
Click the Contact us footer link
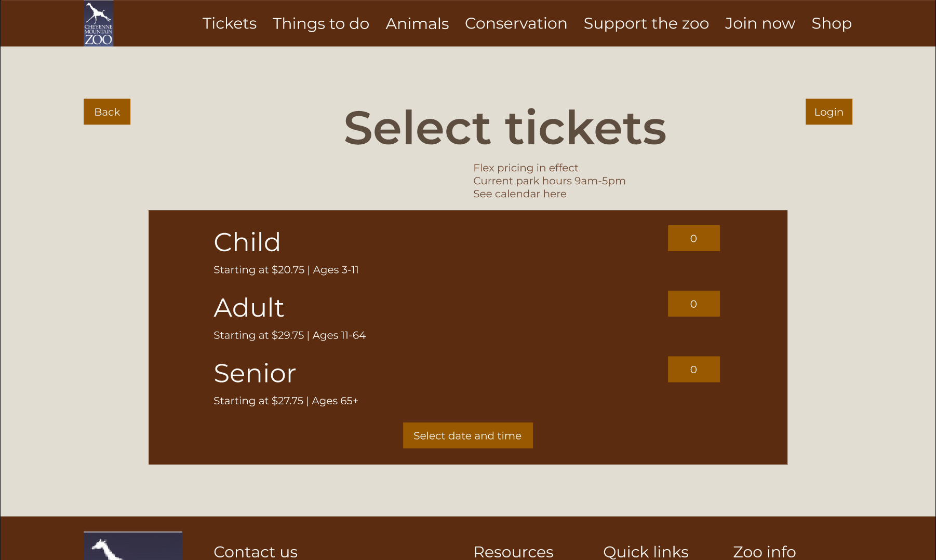point(256,552)
